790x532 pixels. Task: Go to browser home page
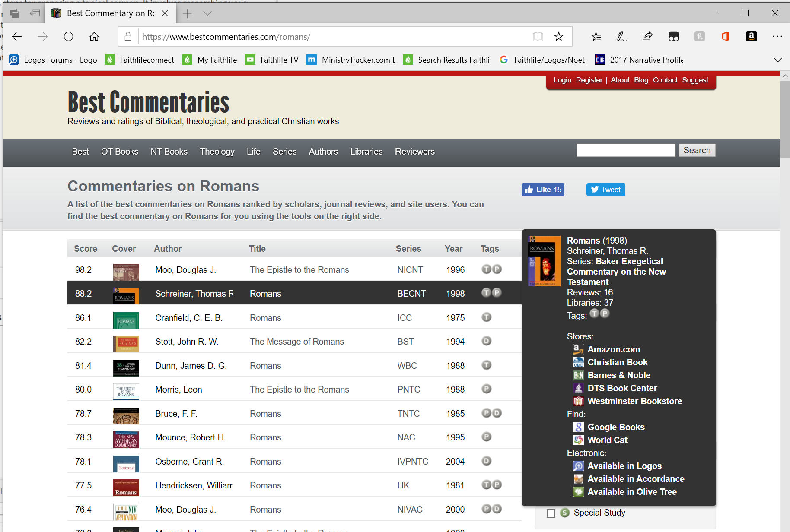pyautogui.click(x=94, y=37)
